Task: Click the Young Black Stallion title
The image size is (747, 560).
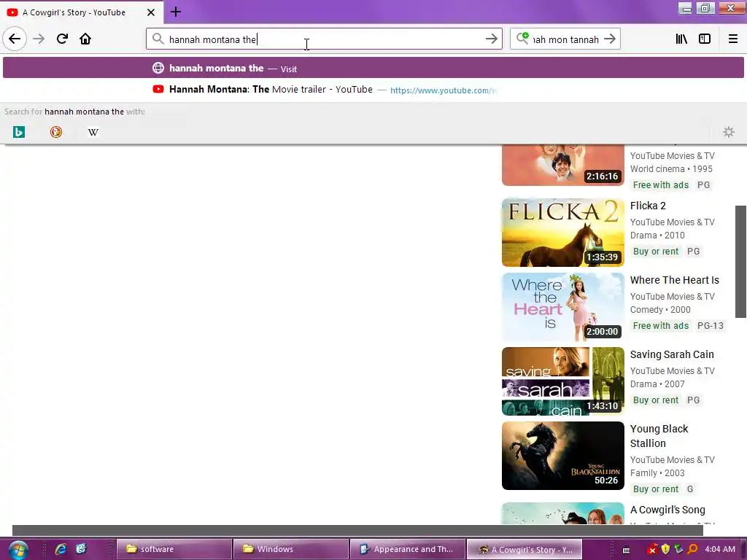Action: (659, 436)
